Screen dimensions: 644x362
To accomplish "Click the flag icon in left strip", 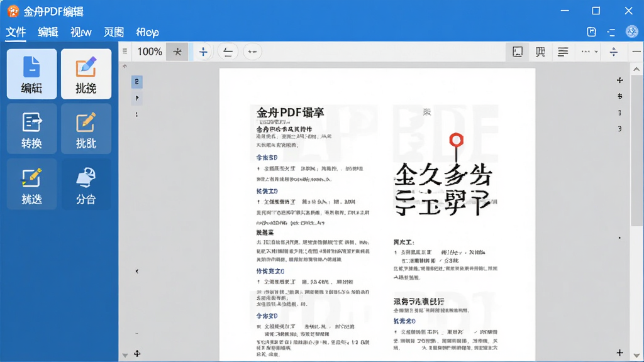I will [137, 98].
